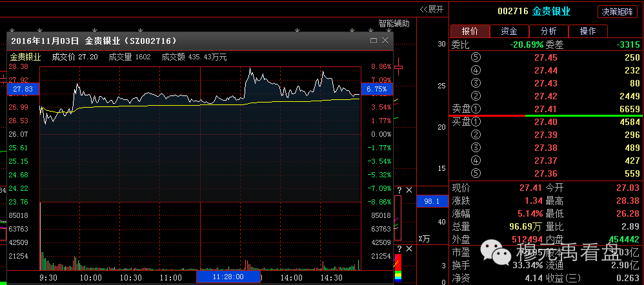Select buy level ② price 27.39

point(546,135)
